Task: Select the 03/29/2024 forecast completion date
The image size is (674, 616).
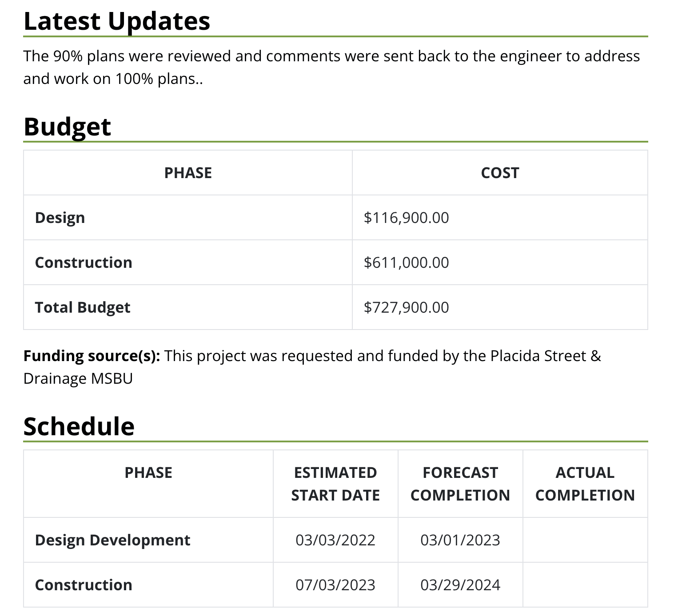Action: [x=460, y=585]
